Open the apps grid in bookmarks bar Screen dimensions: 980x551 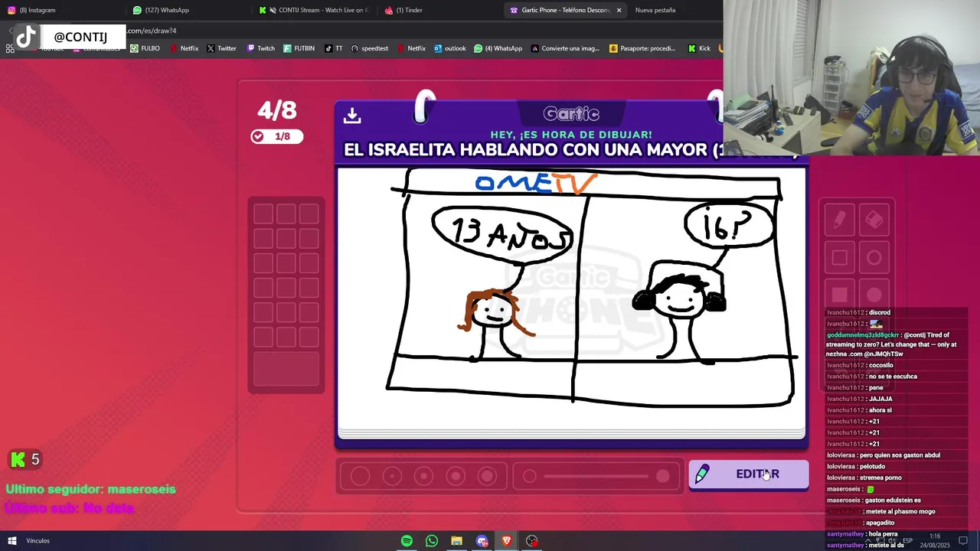pyautogui.click(x=10, y=48)
